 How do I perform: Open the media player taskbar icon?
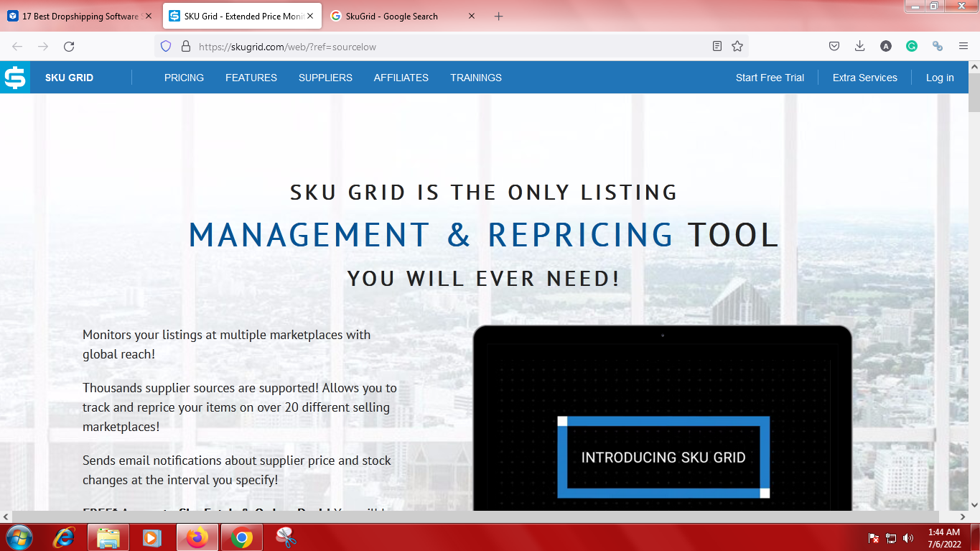tap(151, 537)
